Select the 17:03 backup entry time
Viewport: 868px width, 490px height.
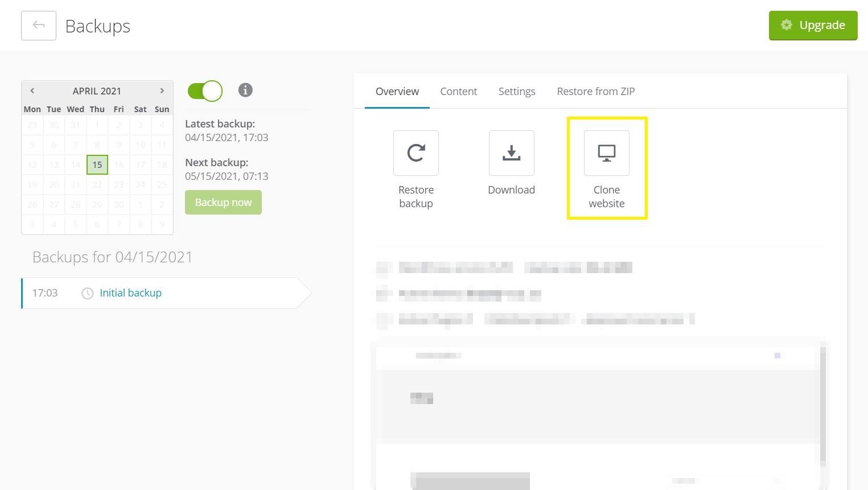pyautogui.click(x=45, y=293)
